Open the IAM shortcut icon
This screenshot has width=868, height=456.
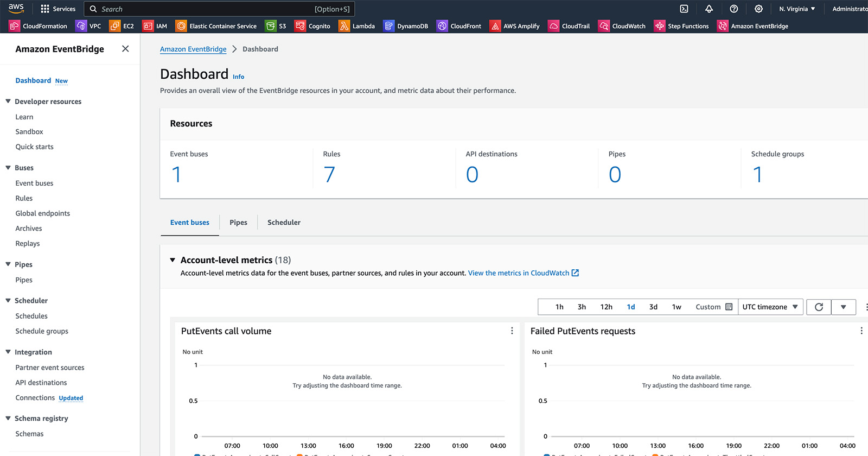tap(148, 26)
